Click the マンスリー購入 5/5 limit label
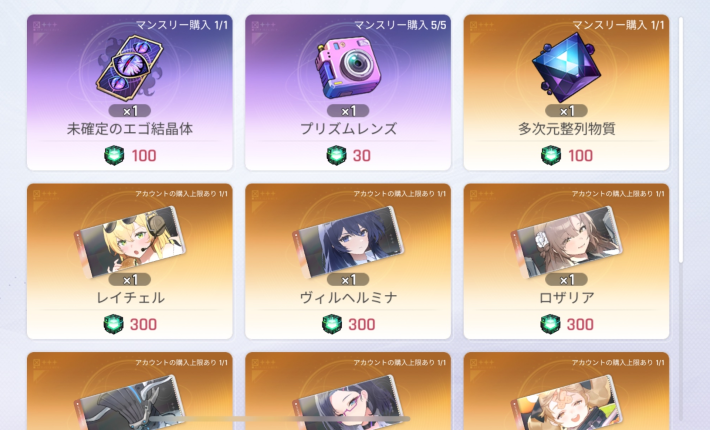Viewport: 710px width, 430px height. tap(400, 25)
